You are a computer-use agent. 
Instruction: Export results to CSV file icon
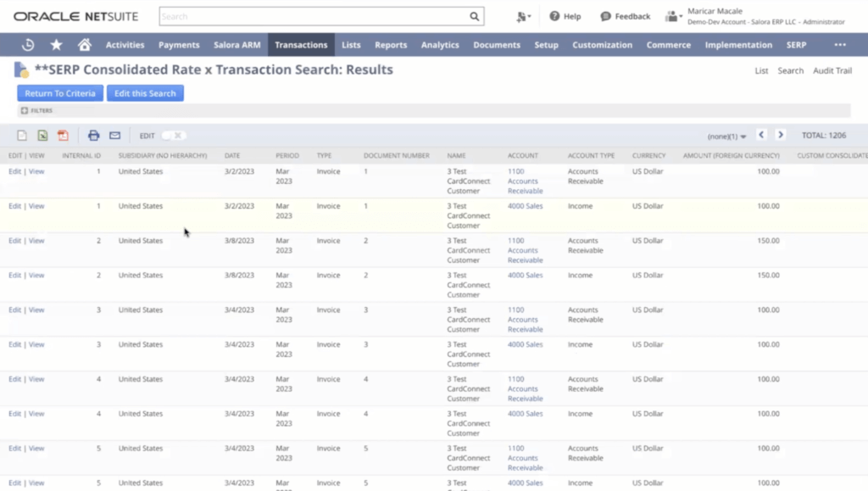point(23,136)
